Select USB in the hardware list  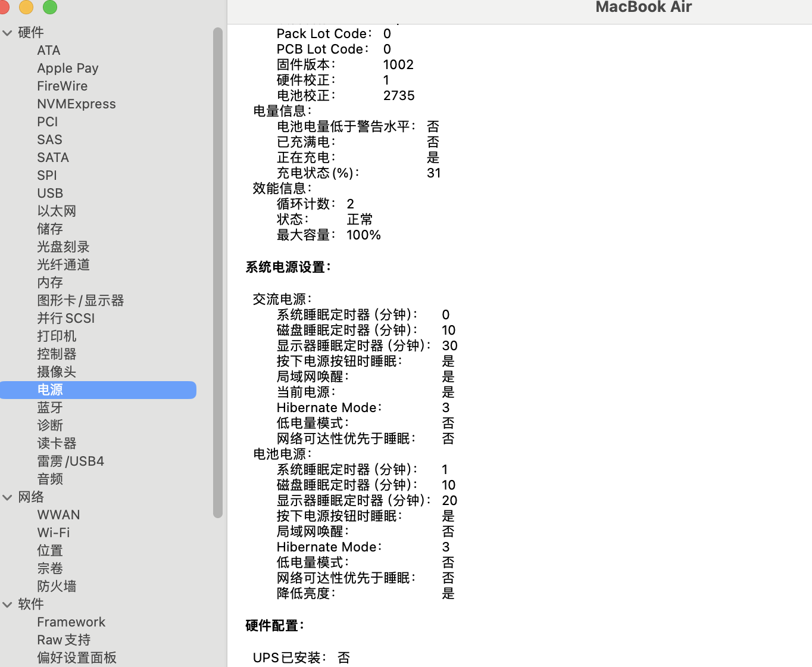click(50, 194)
